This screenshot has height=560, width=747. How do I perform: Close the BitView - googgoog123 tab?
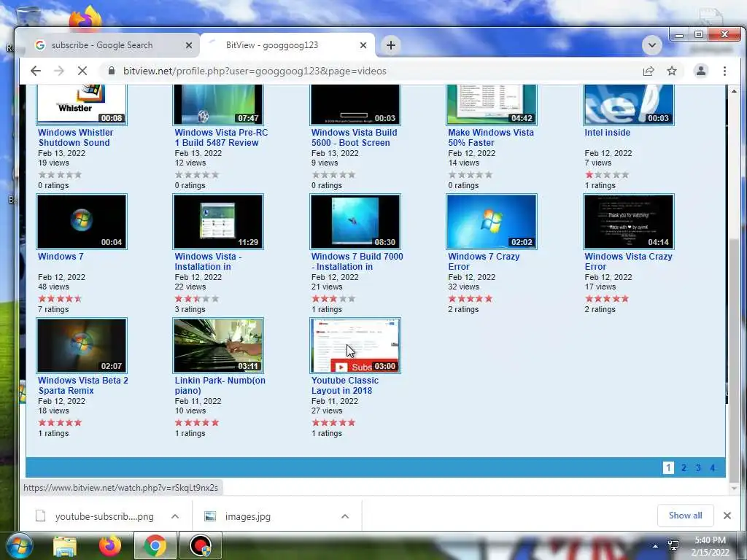[x=363, y=45]
